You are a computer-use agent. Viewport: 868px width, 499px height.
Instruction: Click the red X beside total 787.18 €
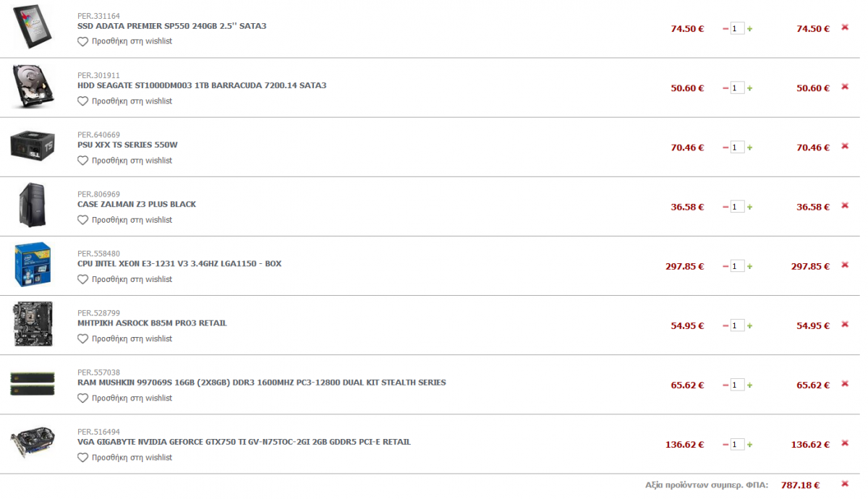(844, 484)
